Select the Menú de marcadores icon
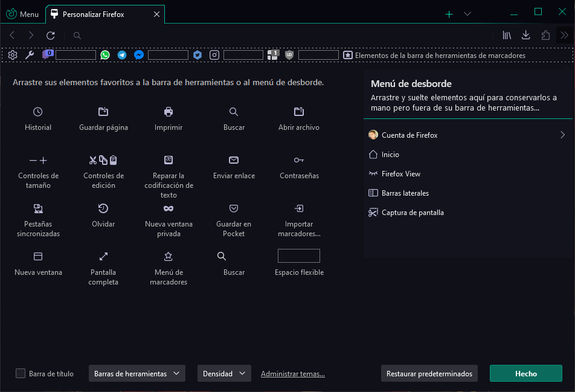Image resolution: width=575 pixels, height=392 pixels. click(x=169, y=256)
